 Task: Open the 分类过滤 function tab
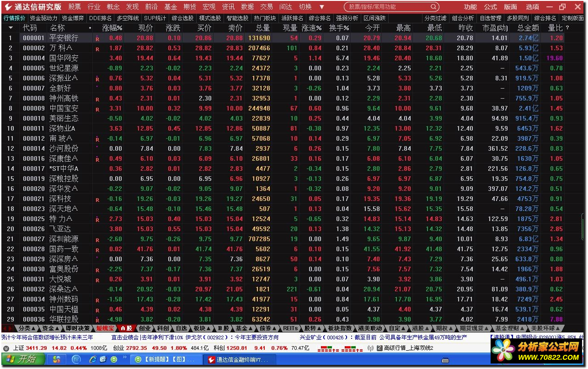pyautogui.click(x=435, y=18)
